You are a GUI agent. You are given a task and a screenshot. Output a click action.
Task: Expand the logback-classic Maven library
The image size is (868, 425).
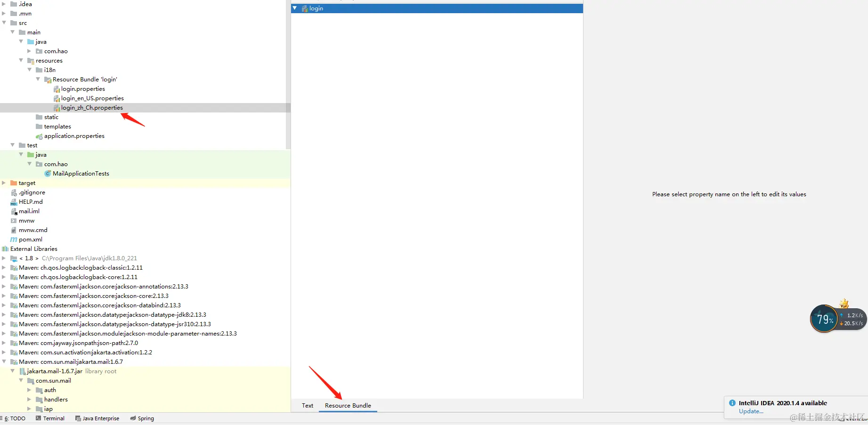click(4, 268)
